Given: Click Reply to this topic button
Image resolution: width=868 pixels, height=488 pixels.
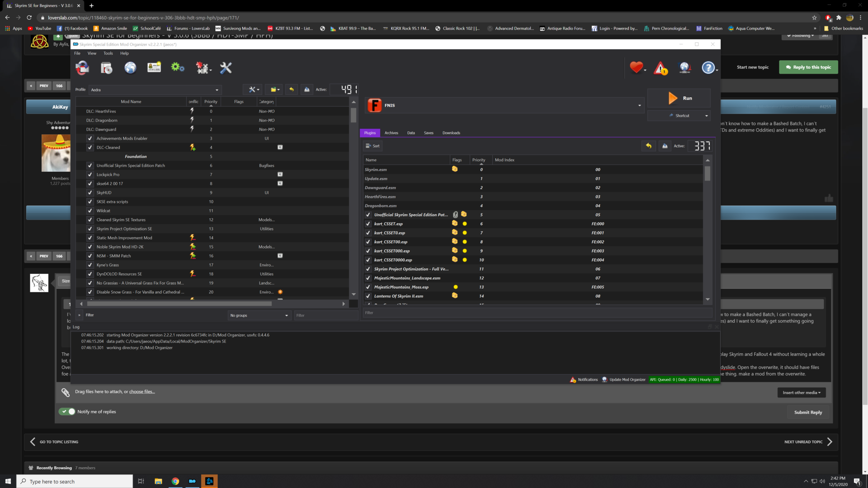Looking at the screenshot, I should (x=808, y=67).
